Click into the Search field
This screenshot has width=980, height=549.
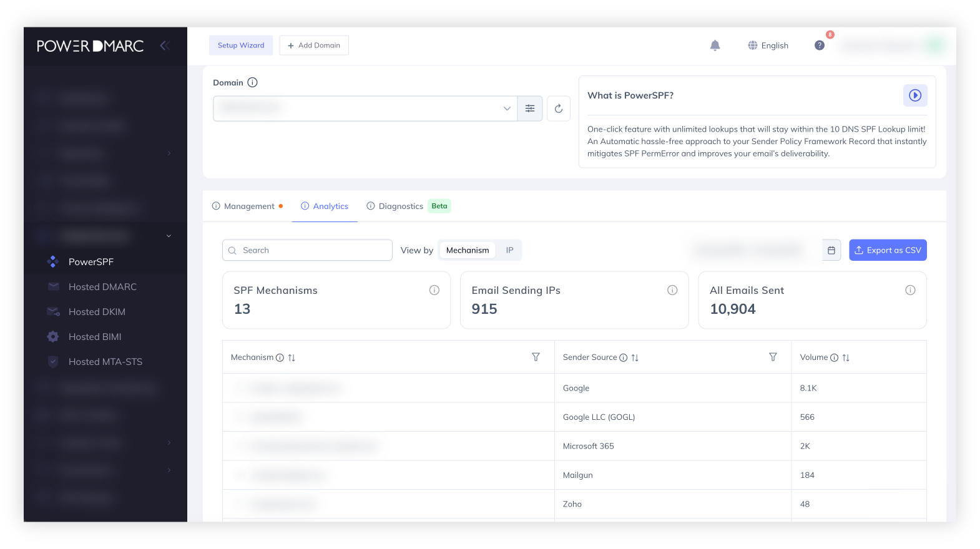click(x=307, y=250)
